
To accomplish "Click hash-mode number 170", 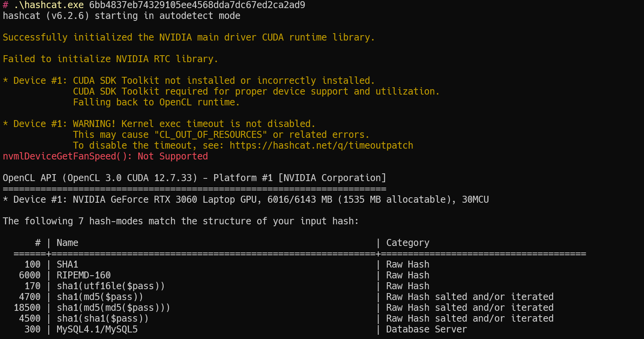I will click(x=32, y=286).
